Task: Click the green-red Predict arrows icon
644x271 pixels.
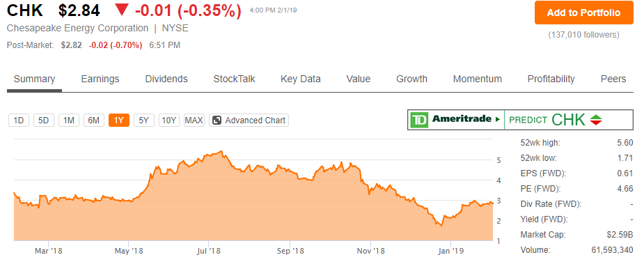Action: click(x=595, y=120)
